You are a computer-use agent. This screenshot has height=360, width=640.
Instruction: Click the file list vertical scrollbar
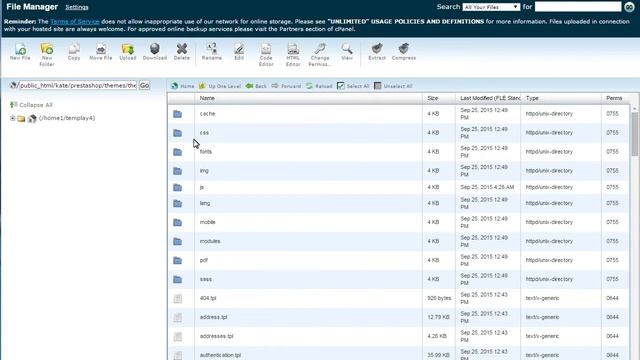pyautogui.click(x=634, y=135)
